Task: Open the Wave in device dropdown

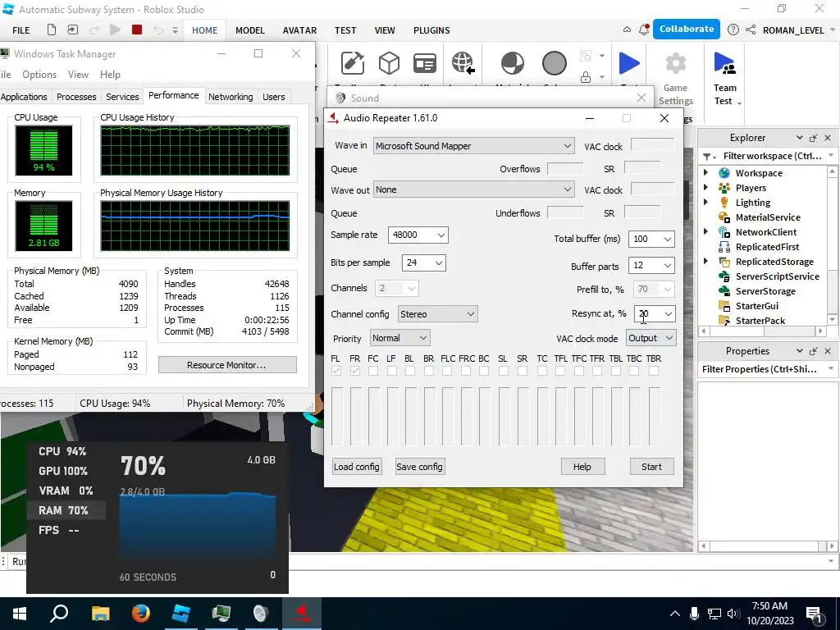Action: tap(473, 146)
